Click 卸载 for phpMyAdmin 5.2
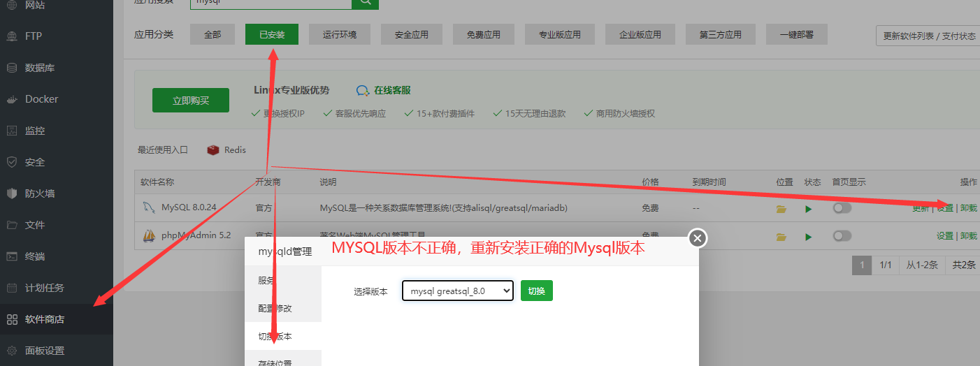 tap(969, 236)
